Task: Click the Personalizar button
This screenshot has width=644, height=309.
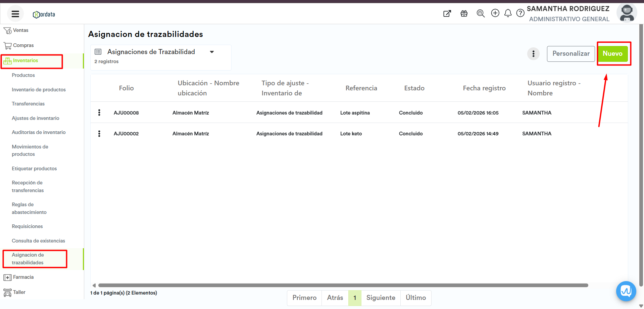Action: 571,54
